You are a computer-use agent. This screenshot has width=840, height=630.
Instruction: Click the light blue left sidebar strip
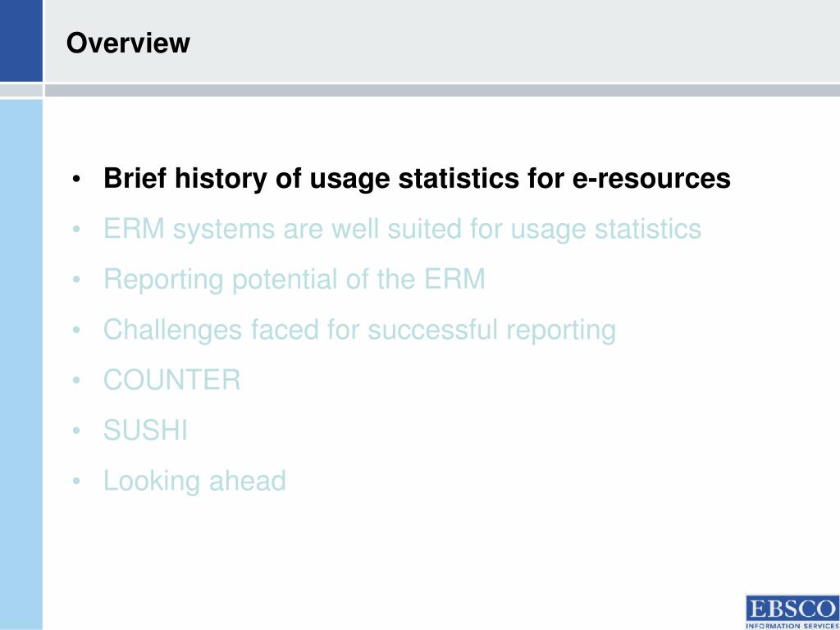coord(21,364)
